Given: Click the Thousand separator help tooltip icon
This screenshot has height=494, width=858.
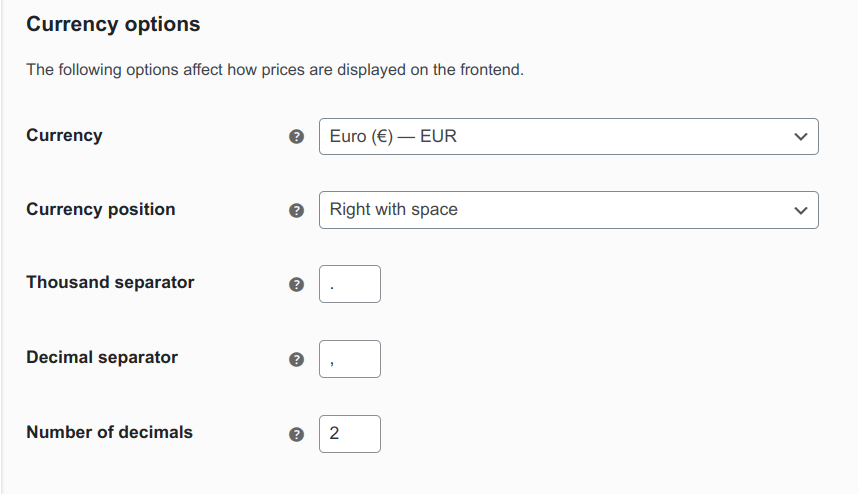Looking at the screenshot, I should (296, 285).
